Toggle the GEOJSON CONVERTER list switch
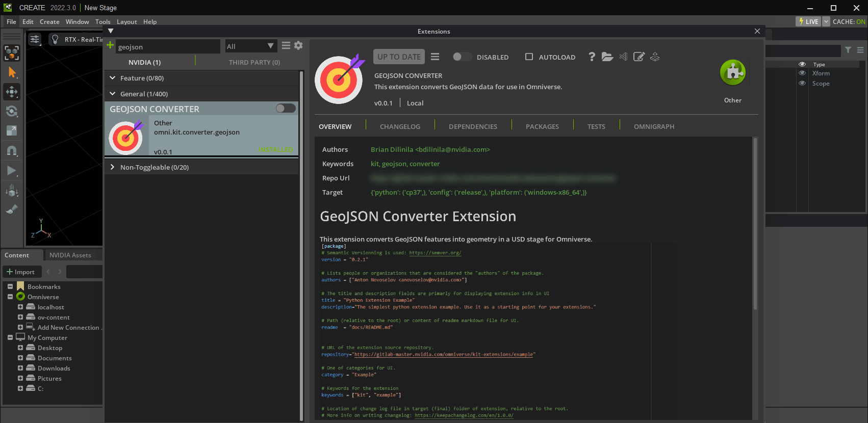Screen dimensions: 868x423 pyautogui.click(x=286, y=108)
